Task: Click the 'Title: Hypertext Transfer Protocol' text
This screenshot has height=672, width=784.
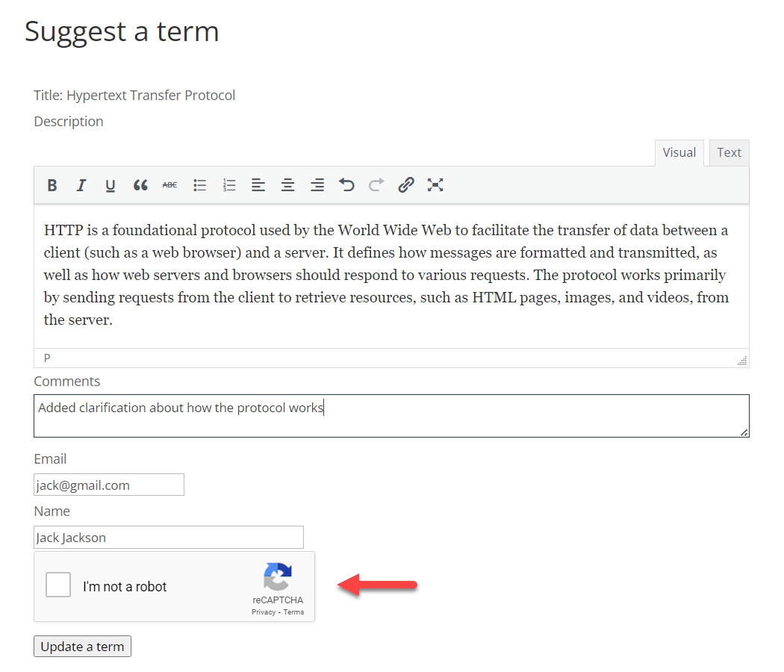Action: (134, 96)
